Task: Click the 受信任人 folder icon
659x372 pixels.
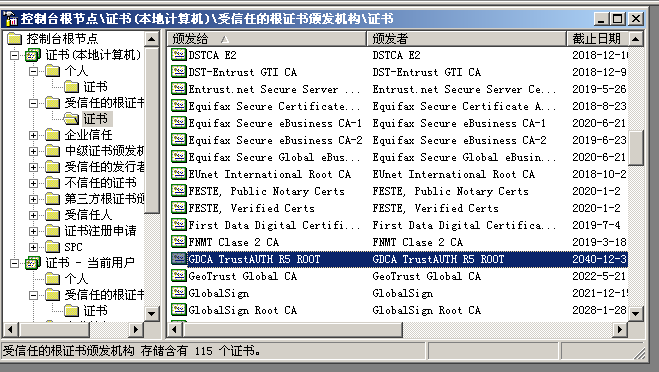Action: pyautogui.click(x=53, y=215)
